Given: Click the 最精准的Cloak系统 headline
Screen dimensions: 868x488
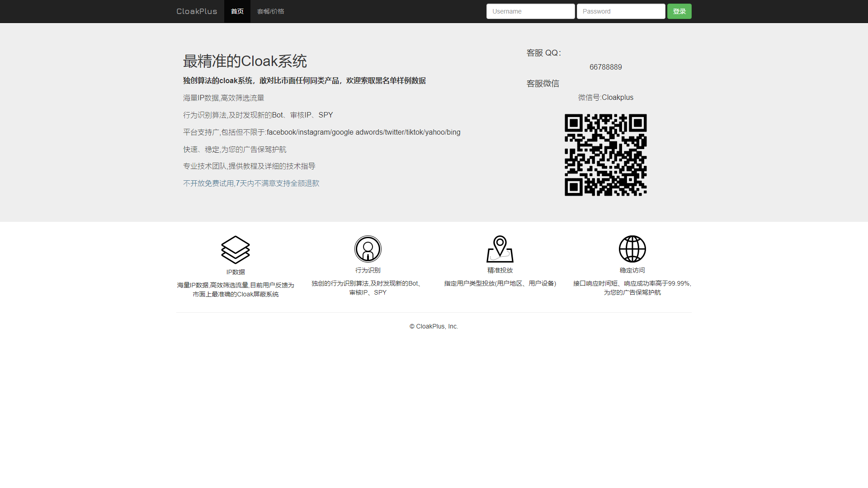Looking at the screenshot, I should [x=245, y=61].
